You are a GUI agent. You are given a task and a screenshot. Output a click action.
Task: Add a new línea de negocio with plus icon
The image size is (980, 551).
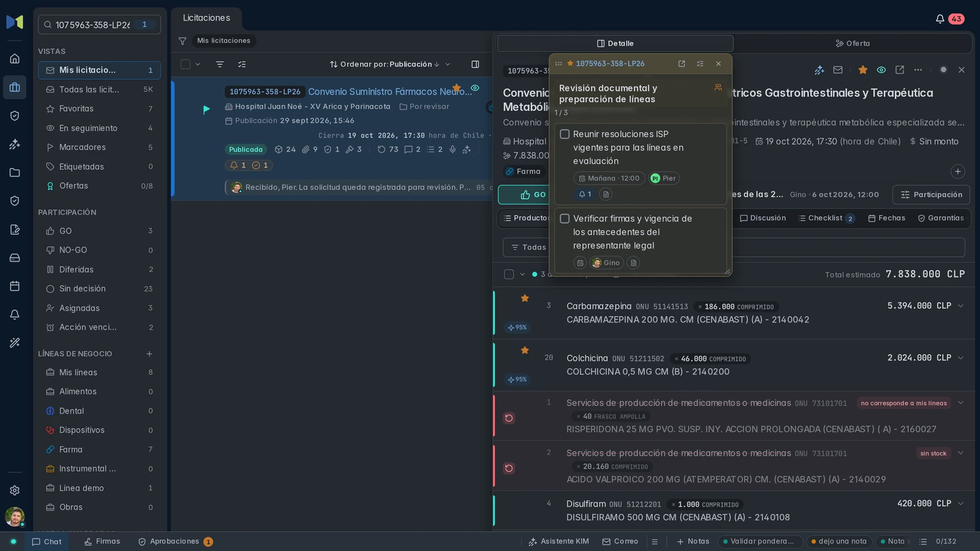click(x=149, y=354)
